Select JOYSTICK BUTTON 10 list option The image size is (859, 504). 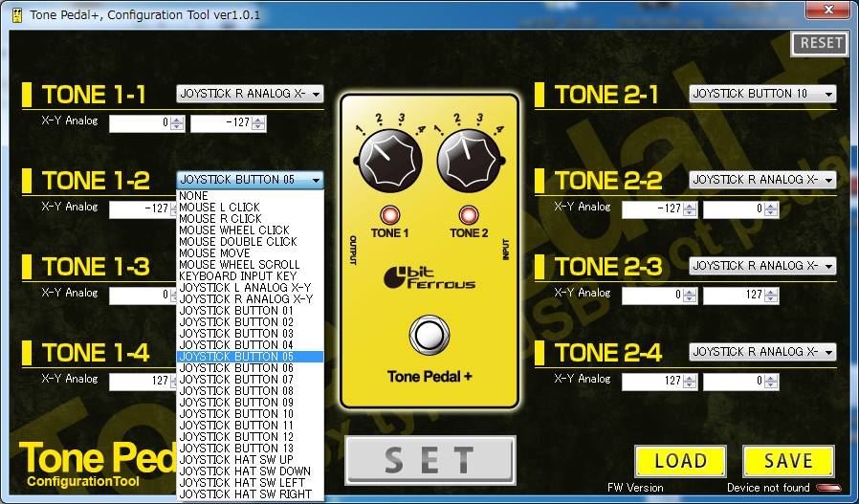coord(250,414)
